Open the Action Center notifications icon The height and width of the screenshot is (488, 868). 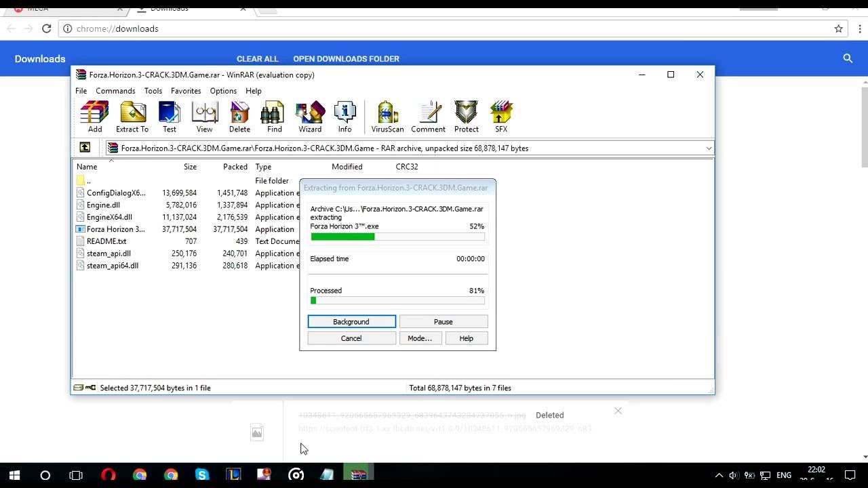click(850, 475)
